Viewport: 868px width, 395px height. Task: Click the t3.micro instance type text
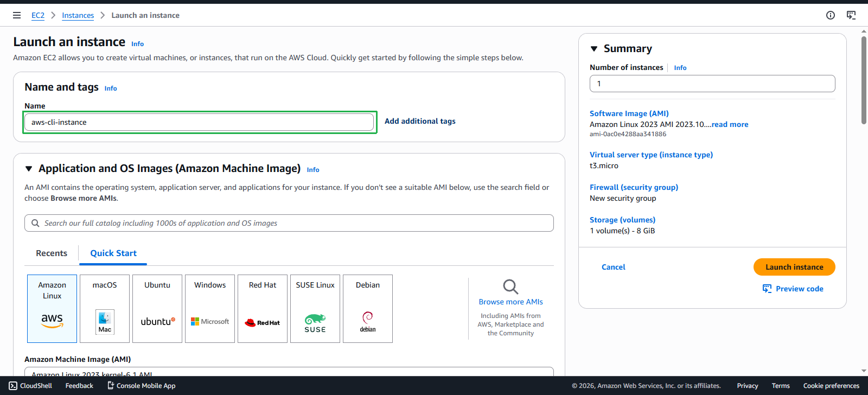click(x=604, y=165)
